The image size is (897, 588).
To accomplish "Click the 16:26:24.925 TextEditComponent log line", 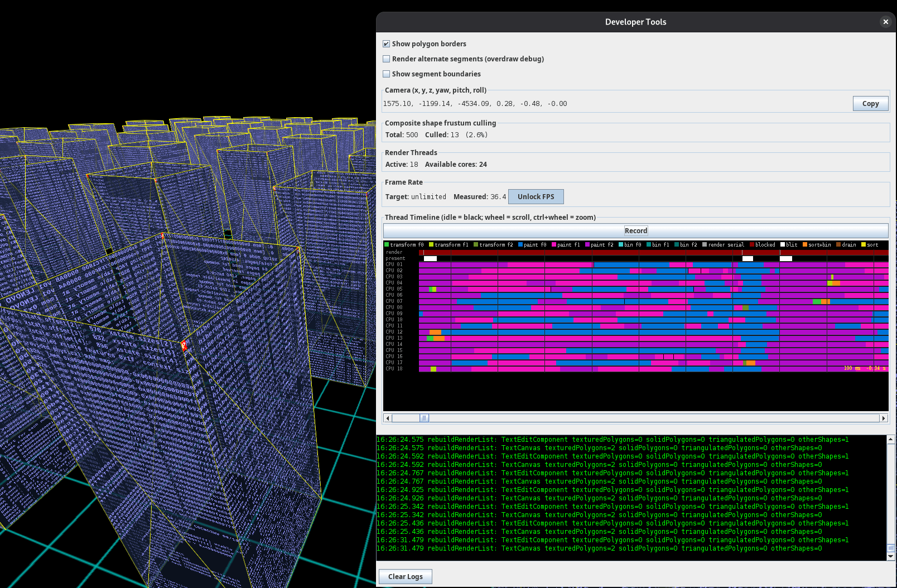I will [613, 490].
